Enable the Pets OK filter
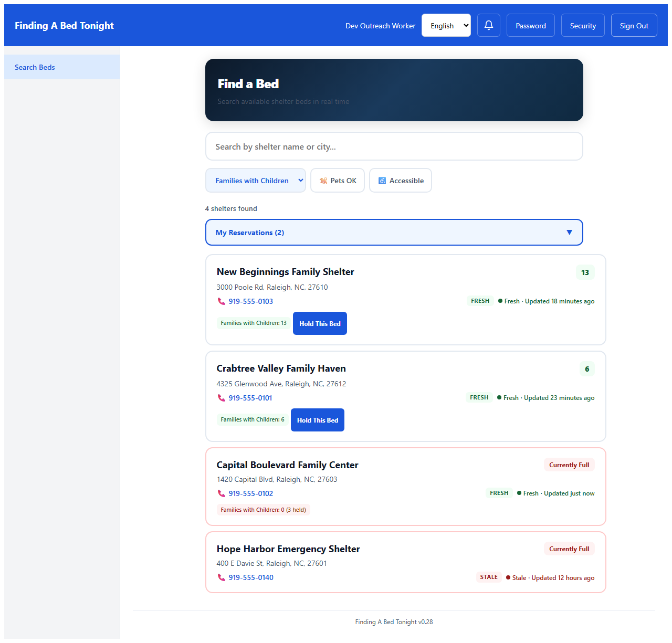The image size is (672, 643). pos(338,180)
